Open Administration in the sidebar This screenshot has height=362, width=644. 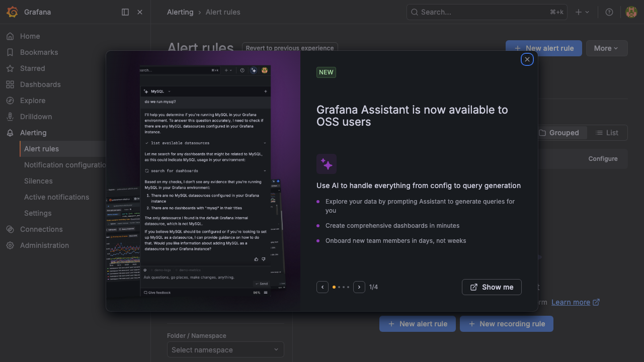[44, 245]
